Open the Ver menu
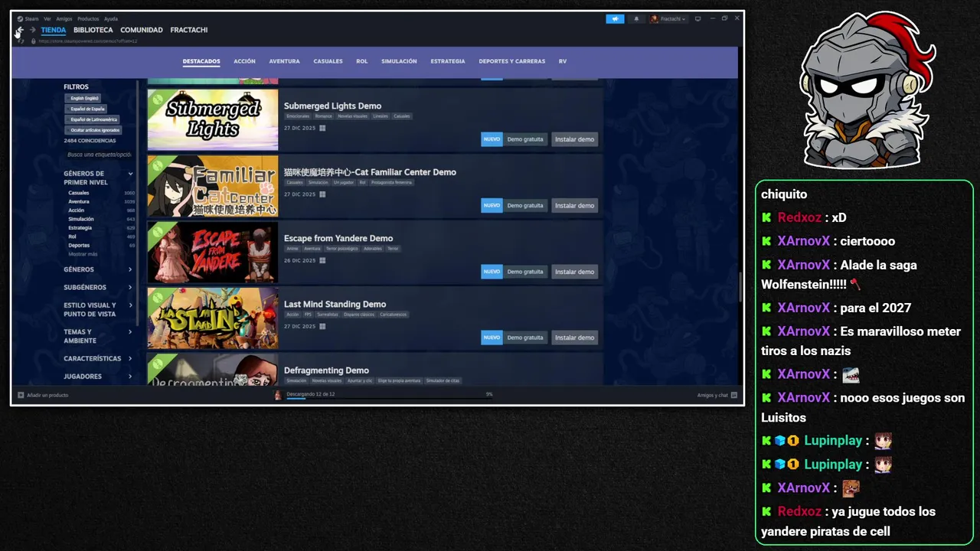This screenshot has height=551, width=980. [47, 18]
